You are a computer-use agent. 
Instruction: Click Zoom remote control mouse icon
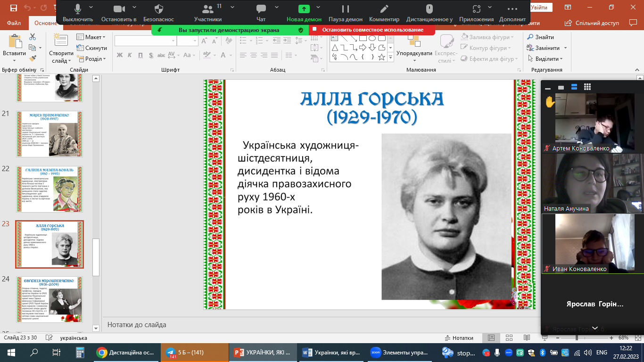[x=429, y=9]
